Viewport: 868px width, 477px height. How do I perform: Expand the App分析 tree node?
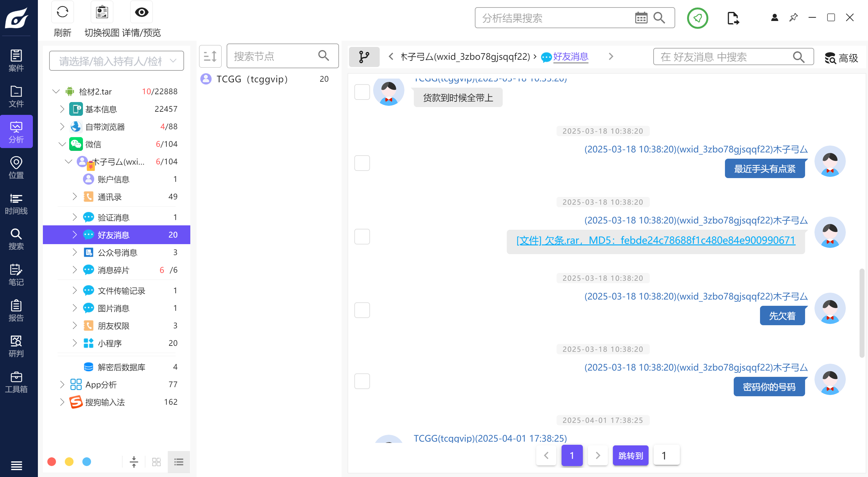(x=62, y=384)
